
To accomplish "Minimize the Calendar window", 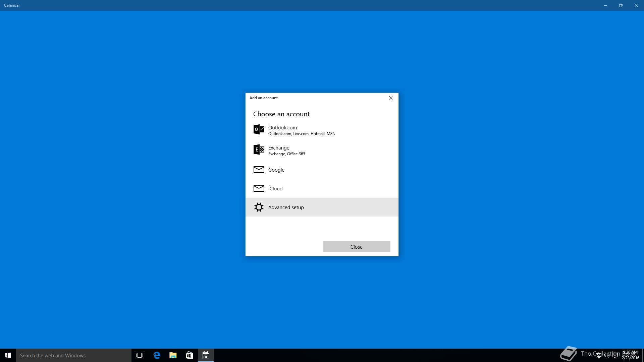I will tap(605, 5).
